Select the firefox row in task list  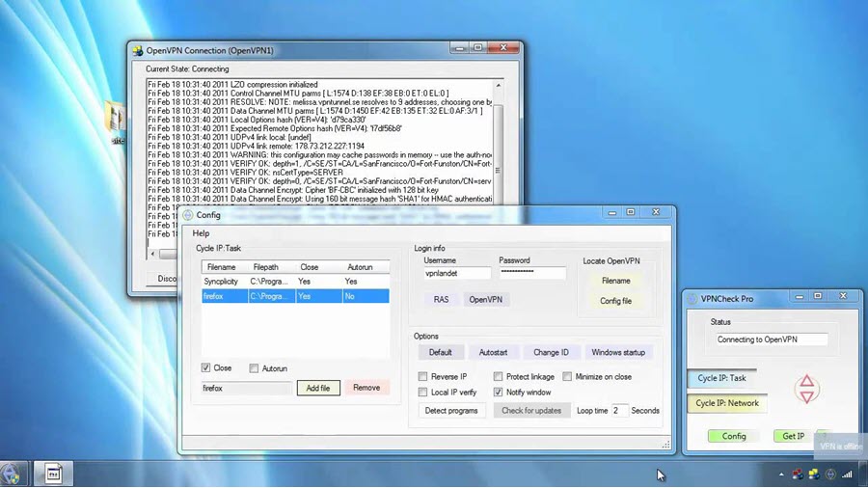(x=295, y=297)
